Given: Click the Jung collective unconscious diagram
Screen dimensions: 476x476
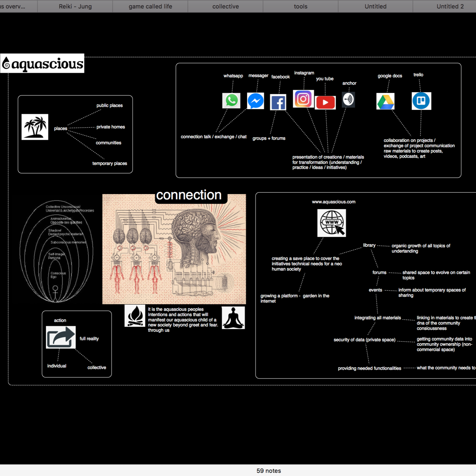Looking at the screenshot, I should pyautogui.click(x=57, y=251).
